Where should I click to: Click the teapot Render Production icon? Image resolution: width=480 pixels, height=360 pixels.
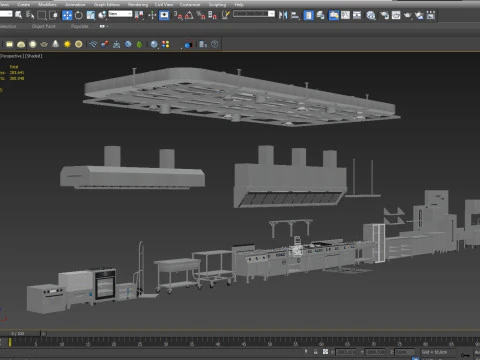click(x=407, y=15)
